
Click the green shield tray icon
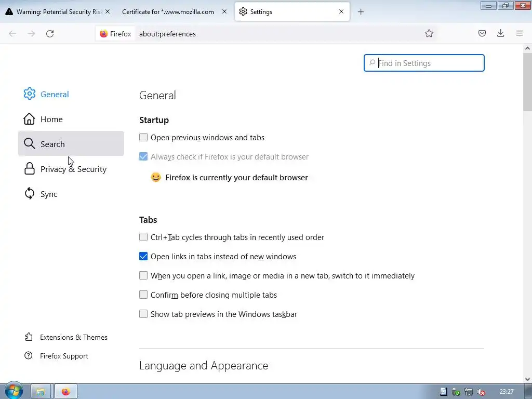point(456,392)
